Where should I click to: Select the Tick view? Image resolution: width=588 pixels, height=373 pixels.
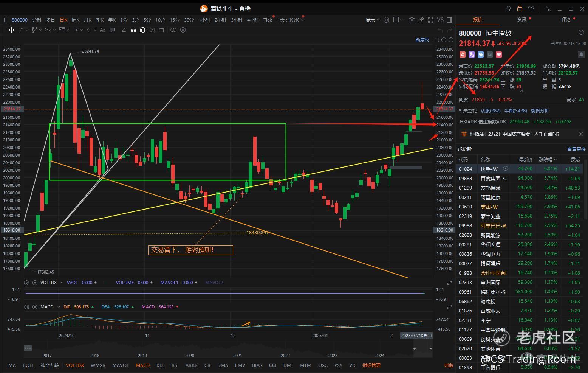[268, 20]
